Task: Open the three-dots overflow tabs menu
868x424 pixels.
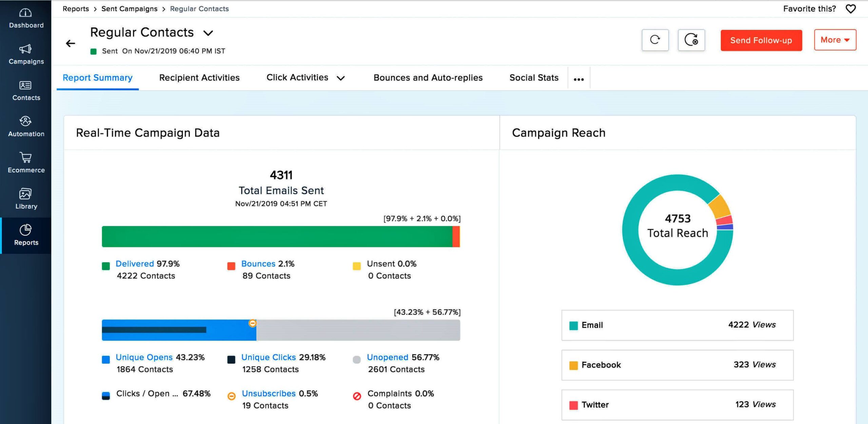Action: pos(579,79)
